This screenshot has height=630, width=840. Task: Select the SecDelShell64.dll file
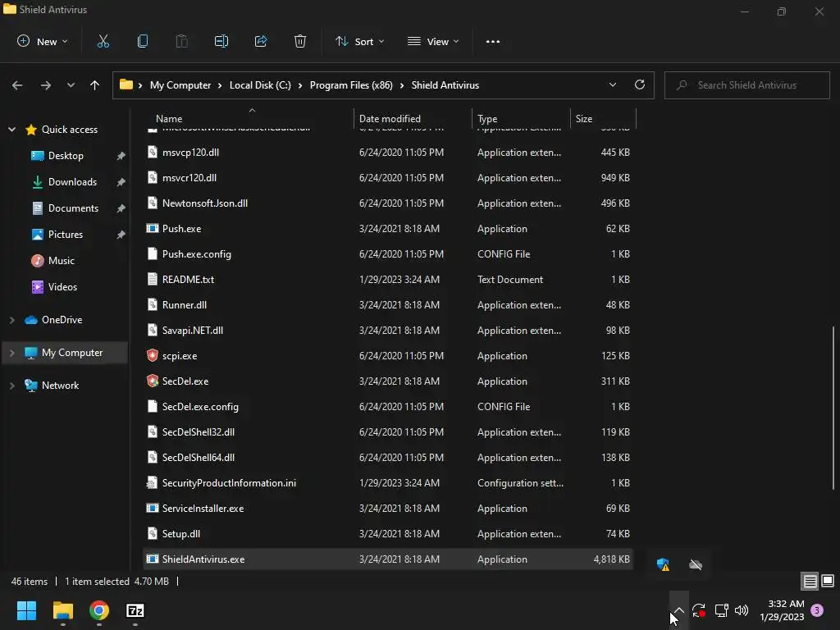199,458
